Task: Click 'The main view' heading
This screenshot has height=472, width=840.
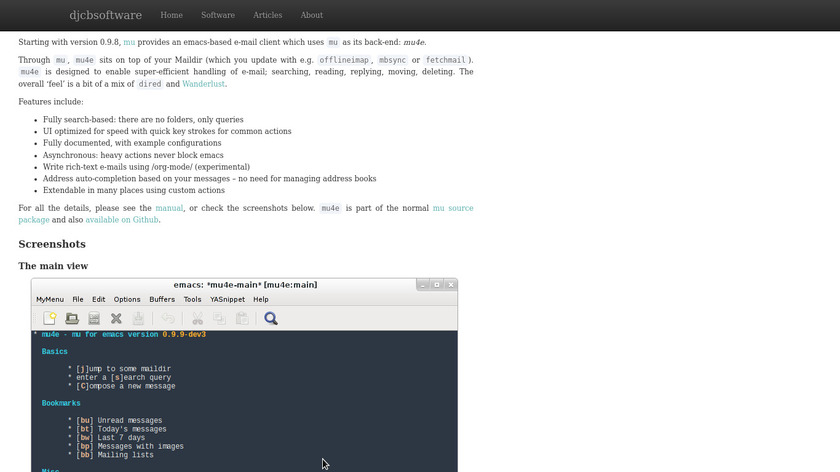Action: (x=53, y=266)
